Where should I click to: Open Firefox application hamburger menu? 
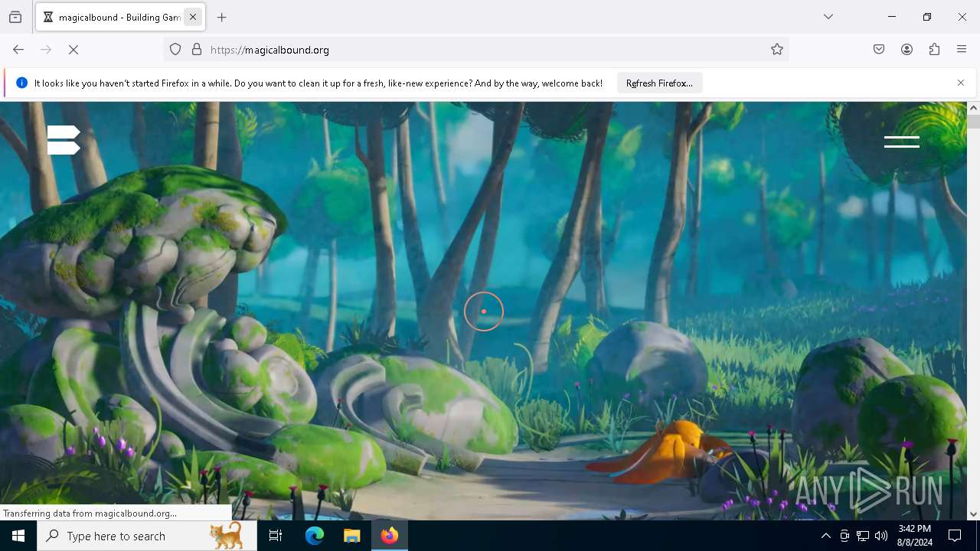click(962, 50)
